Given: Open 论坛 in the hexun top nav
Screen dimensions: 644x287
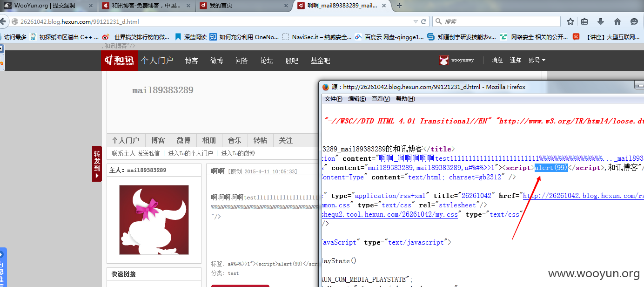Looking at the screenshot, I should point(267,61).
